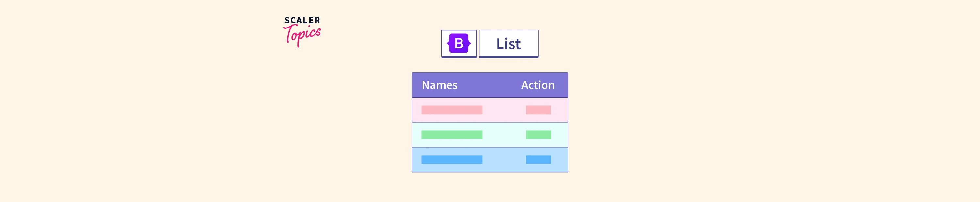Click the Action column header
The width and height of the screenshot is (980, 202).
pos(538,85)
